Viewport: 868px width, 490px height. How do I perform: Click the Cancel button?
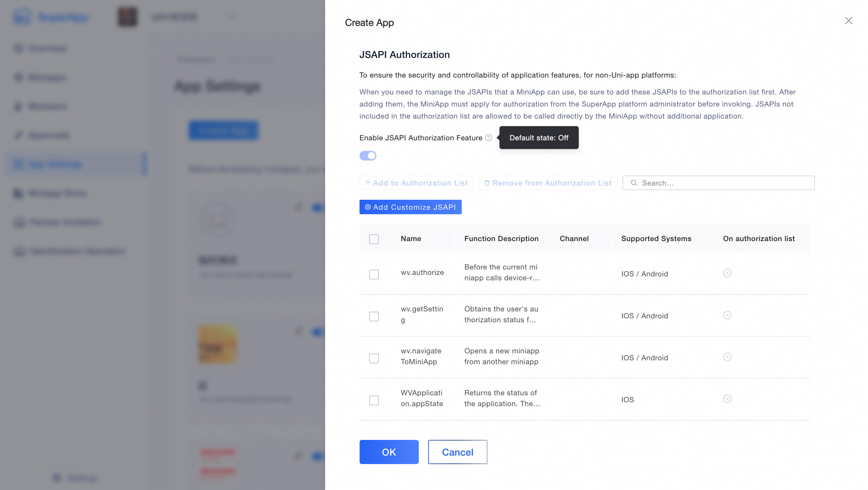coord(457,452)
